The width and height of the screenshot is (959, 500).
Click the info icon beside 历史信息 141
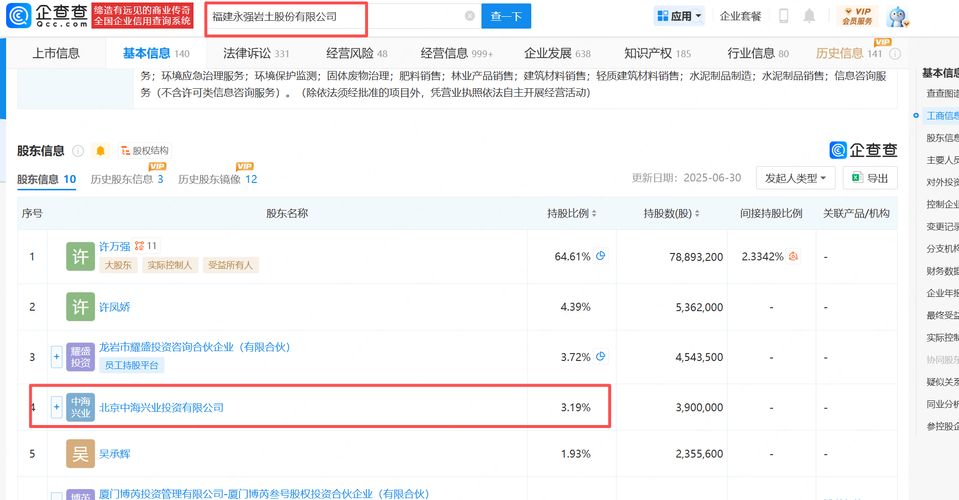coord(895,54)
